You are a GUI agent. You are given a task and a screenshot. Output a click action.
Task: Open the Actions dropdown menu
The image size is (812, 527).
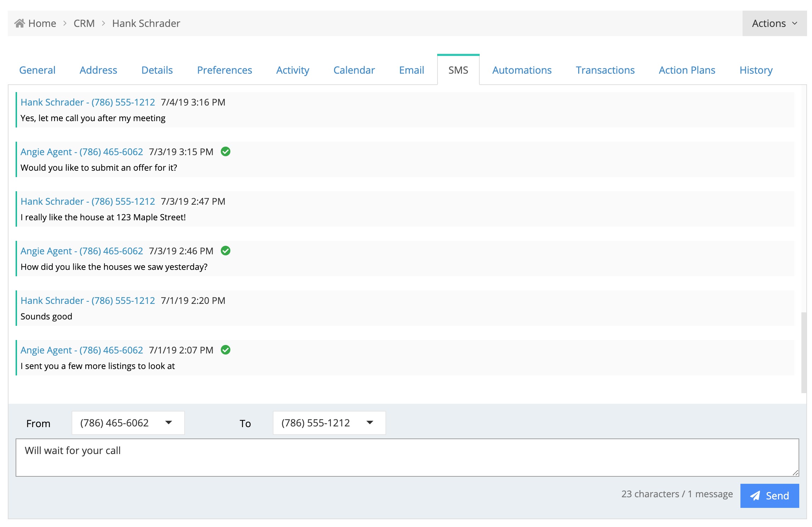tap(774, 23)
